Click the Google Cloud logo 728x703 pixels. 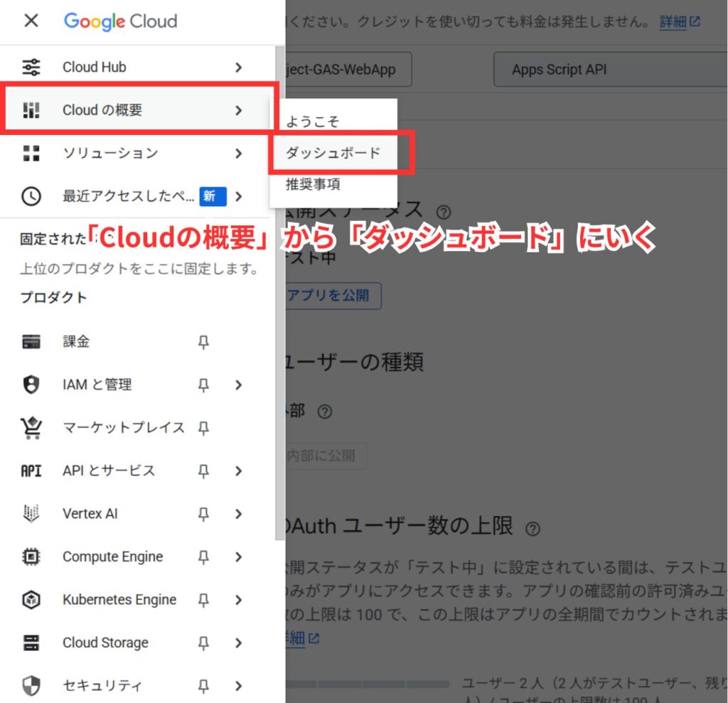[x=120, y=21]
